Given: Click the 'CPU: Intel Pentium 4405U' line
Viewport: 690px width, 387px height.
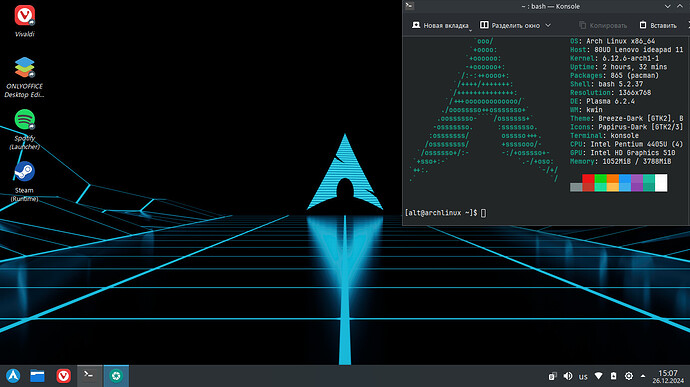Looking at the screenshot, I should pyautogui.click(x=626, y=144).
